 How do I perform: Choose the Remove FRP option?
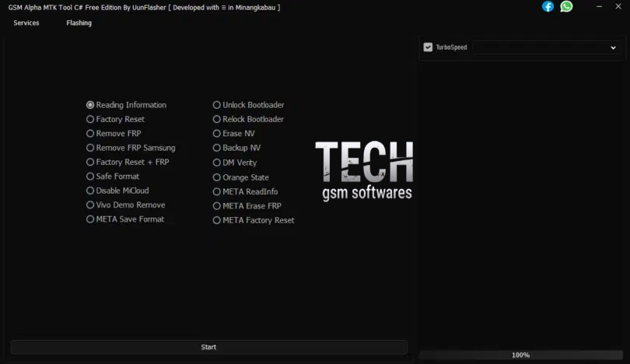pyautogui.click(x=114, y=133)
